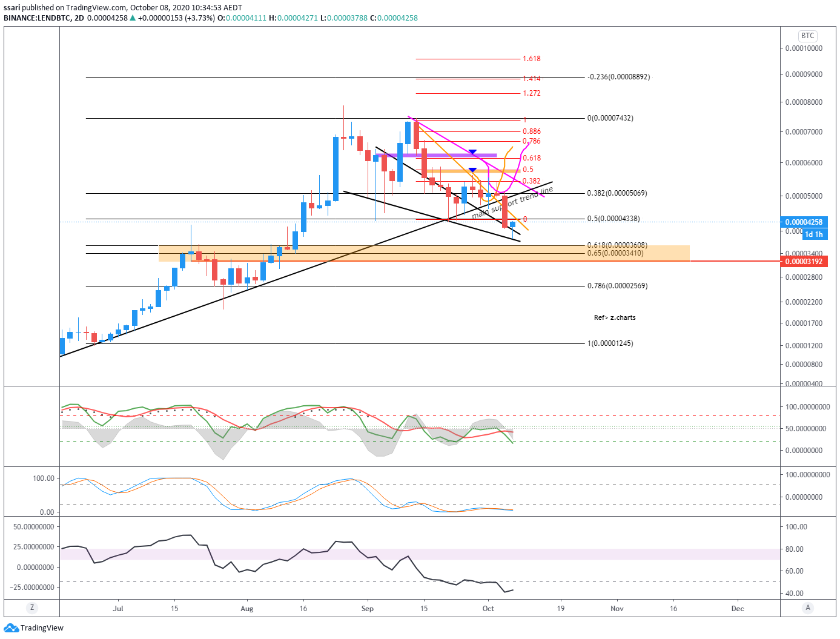
Task: Click the TradingView cloud logo icon
Action: point(11,627)
